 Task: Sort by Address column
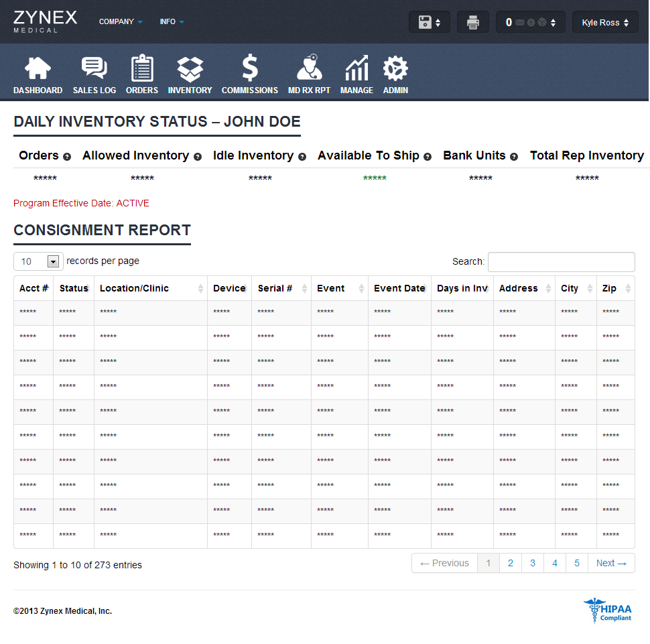coord(525,288)
